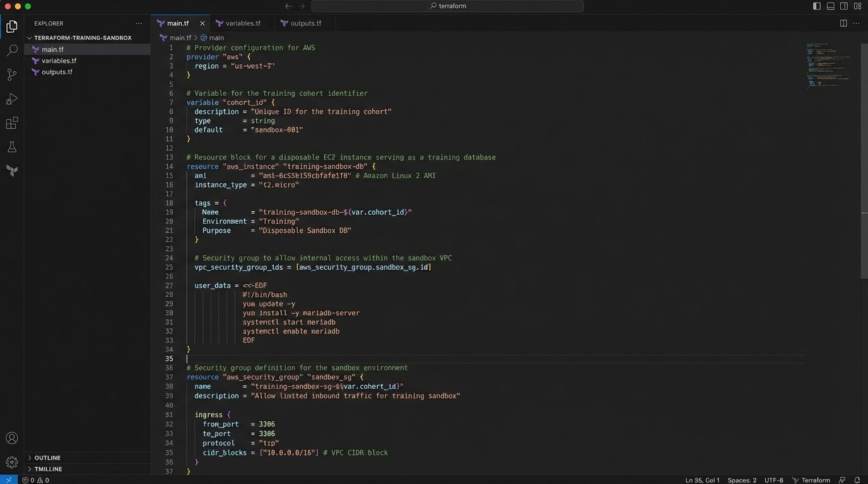Toggle the primary sidebar layout button
Screen dimensions: 868x484
(817, 6)
